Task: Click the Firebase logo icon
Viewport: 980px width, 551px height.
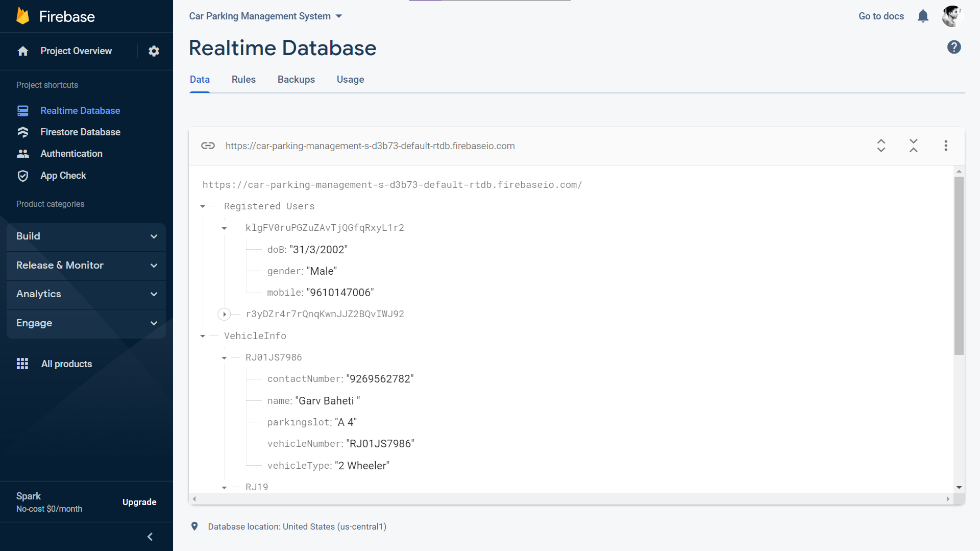Action: coord(22,16)
